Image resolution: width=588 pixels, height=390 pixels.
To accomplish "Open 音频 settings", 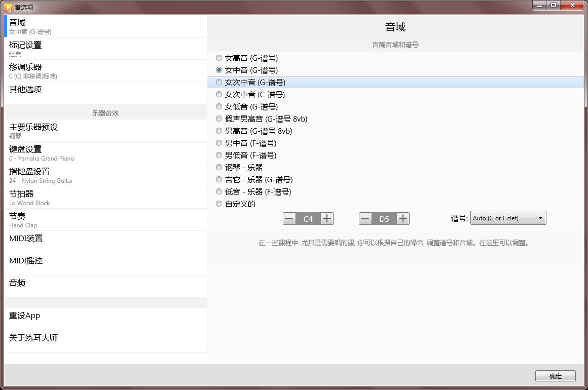I will [106, 287].
